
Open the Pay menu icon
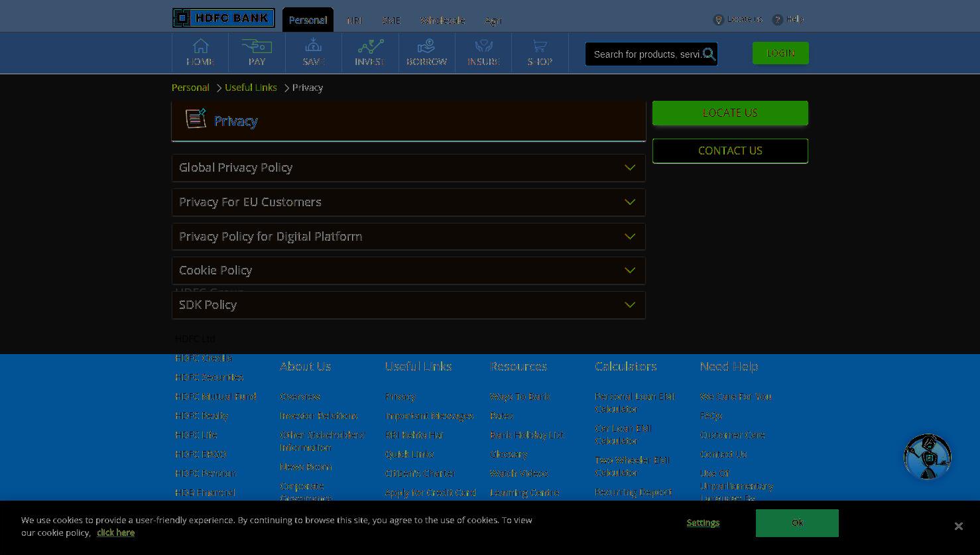[x=257, y=46]
